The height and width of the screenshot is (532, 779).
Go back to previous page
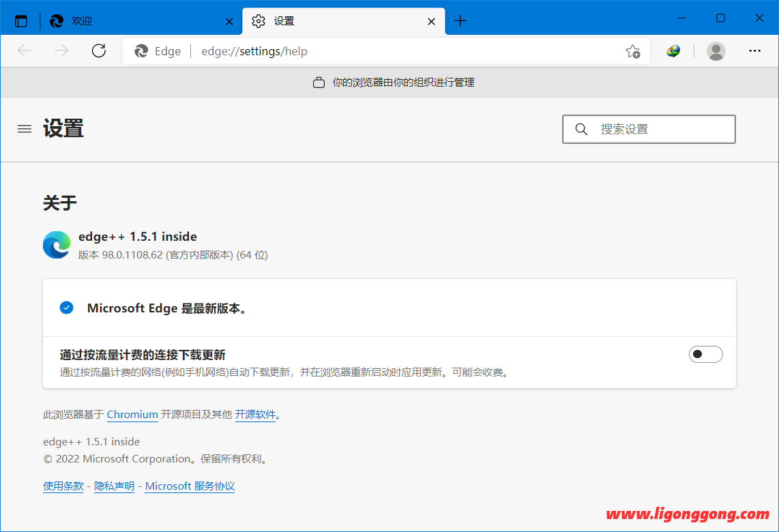tap(24, 50)
